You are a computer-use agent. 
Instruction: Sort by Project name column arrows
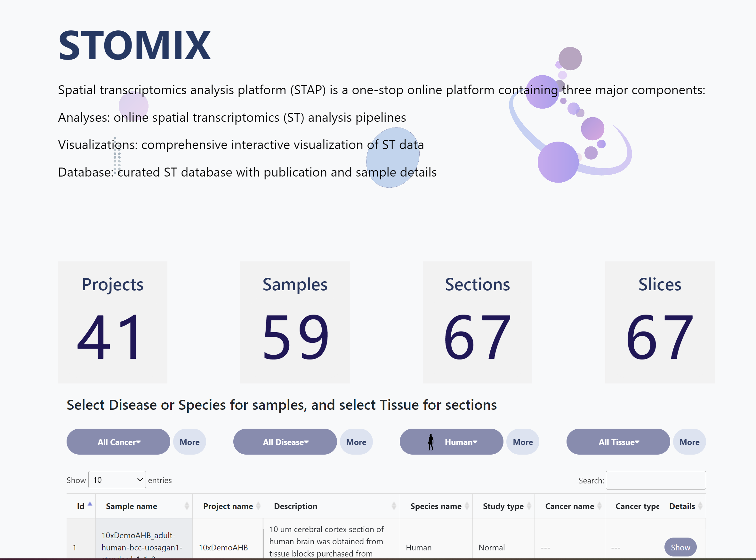(x=258, y=506)
